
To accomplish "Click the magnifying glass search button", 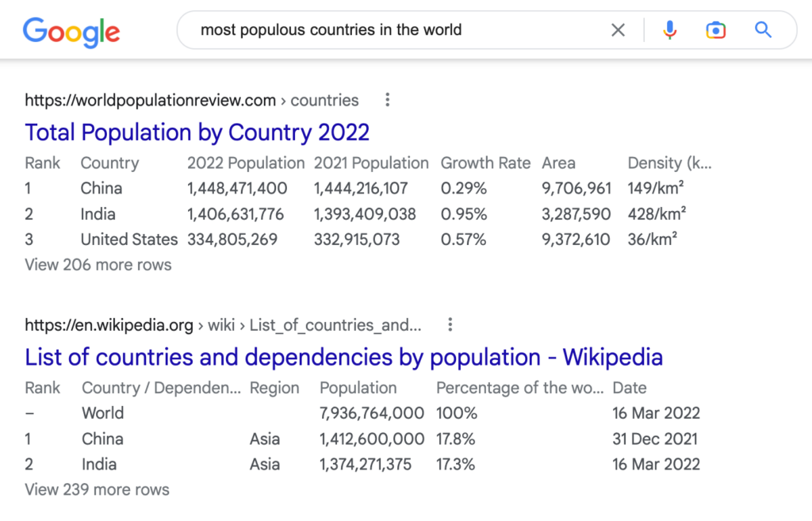I will click(763, 30).
